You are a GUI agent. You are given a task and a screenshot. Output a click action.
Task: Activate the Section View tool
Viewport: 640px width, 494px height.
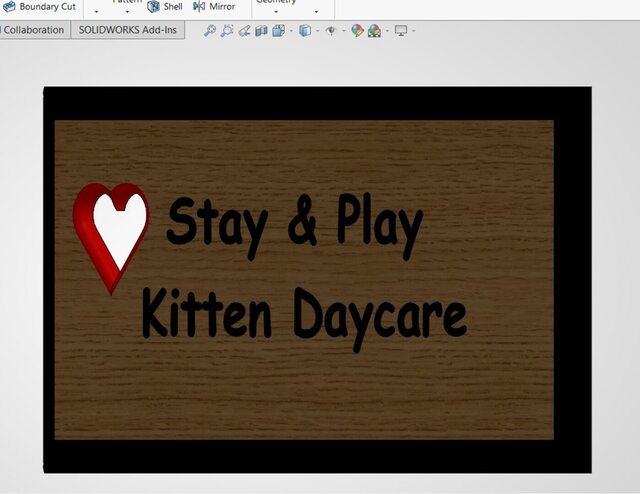pyautogui.click(x=261, y=31)
